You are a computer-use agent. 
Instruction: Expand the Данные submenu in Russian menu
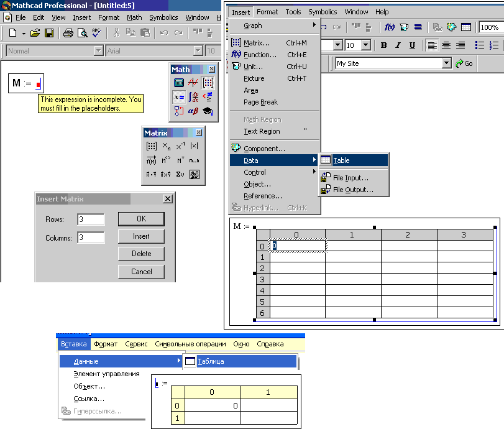120,361
